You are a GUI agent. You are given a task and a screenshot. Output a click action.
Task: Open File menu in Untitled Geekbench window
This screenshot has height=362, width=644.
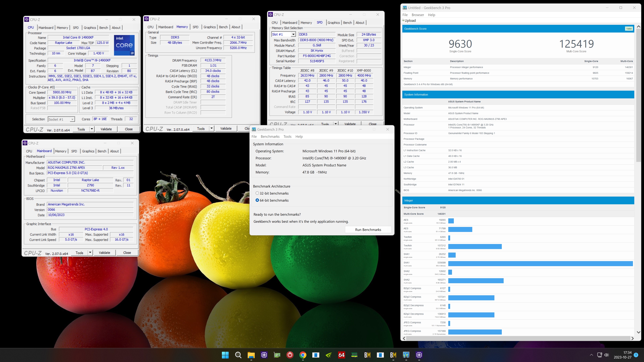(405, 15)
